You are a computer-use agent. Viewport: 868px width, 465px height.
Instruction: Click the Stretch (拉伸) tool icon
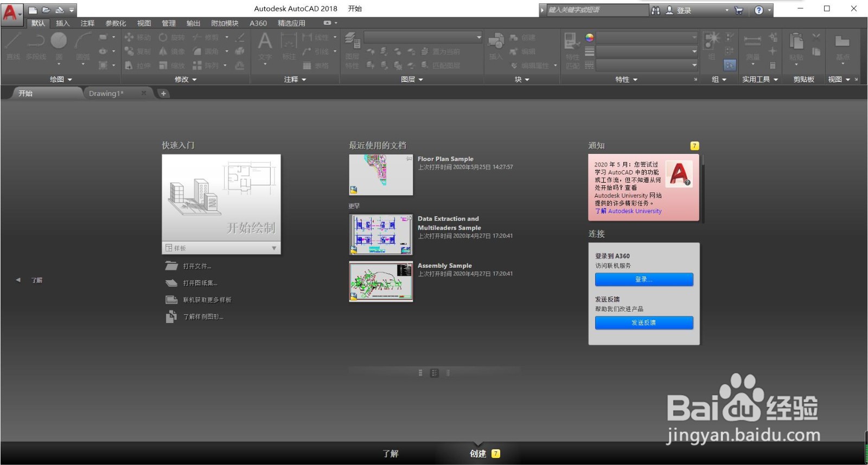[129, 65]
